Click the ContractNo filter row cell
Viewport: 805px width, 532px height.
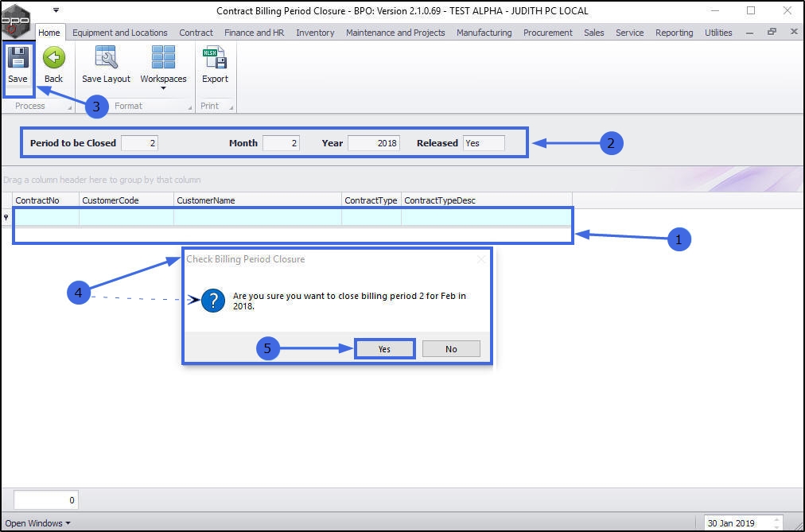pyautogui.click(x=46, y=218)
